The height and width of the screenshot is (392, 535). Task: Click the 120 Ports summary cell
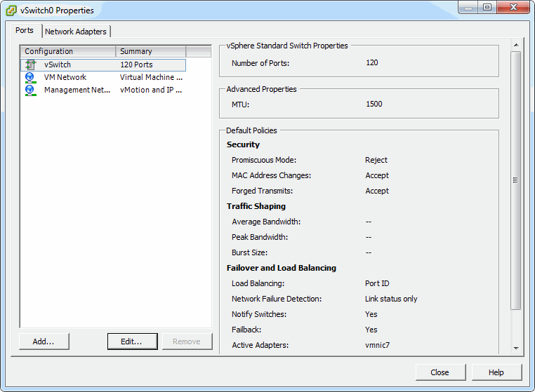136,65
